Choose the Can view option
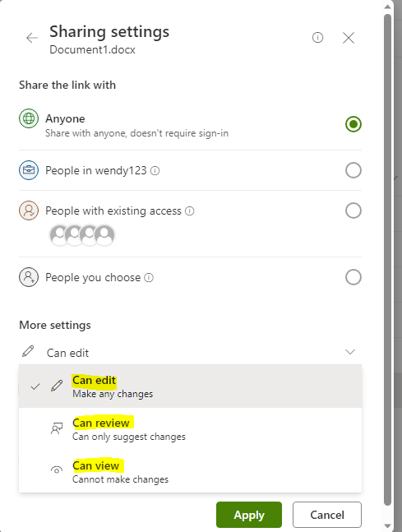This screenshot has width=402, height=532. pyautogui.click(x=191, y=472)
